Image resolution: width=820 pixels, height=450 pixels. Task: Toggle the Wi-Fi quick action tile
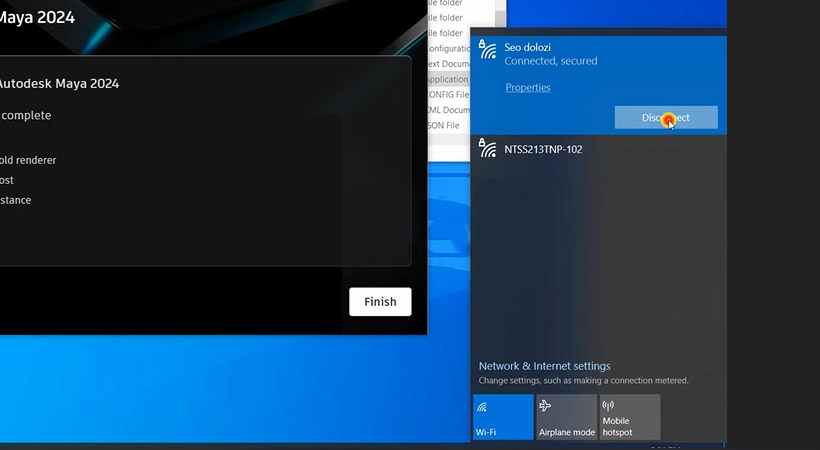[503, 417]
